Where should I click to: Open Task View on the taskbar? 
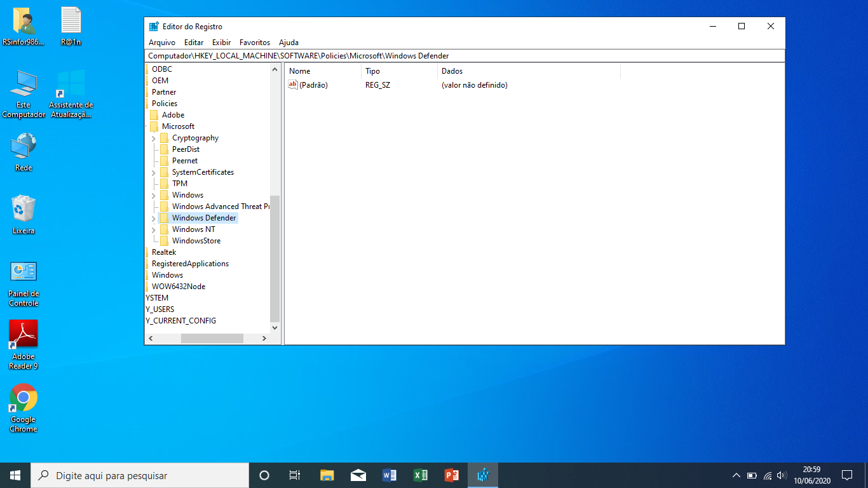click(x=295, y=475)
